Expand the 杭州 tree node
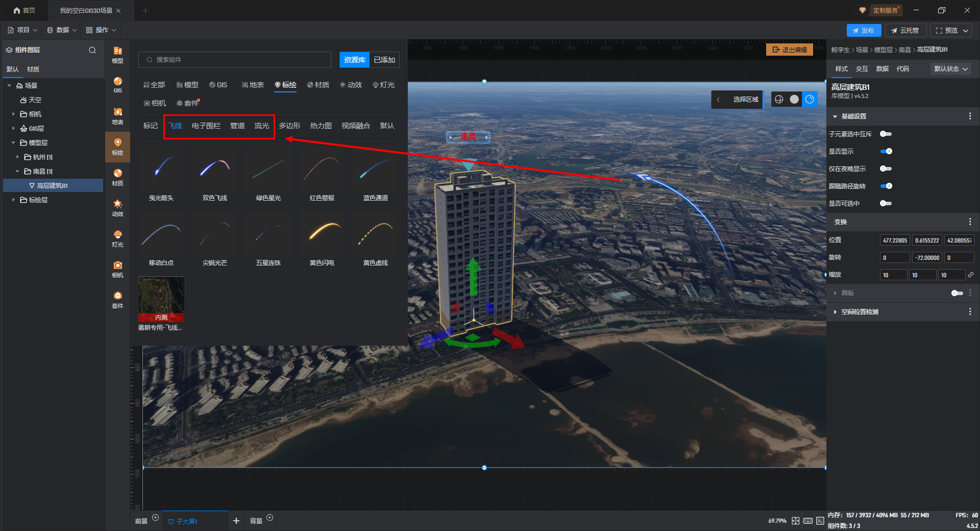Viewport: 980px width, 531px height. pos(17,157)
